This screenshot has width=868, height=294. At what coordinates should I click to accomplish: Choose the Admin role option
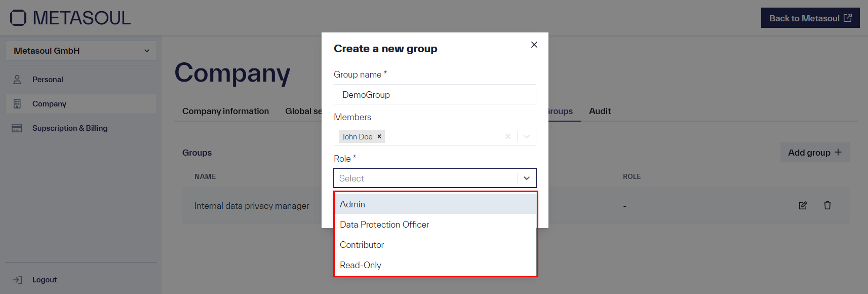tap(435, 204)
